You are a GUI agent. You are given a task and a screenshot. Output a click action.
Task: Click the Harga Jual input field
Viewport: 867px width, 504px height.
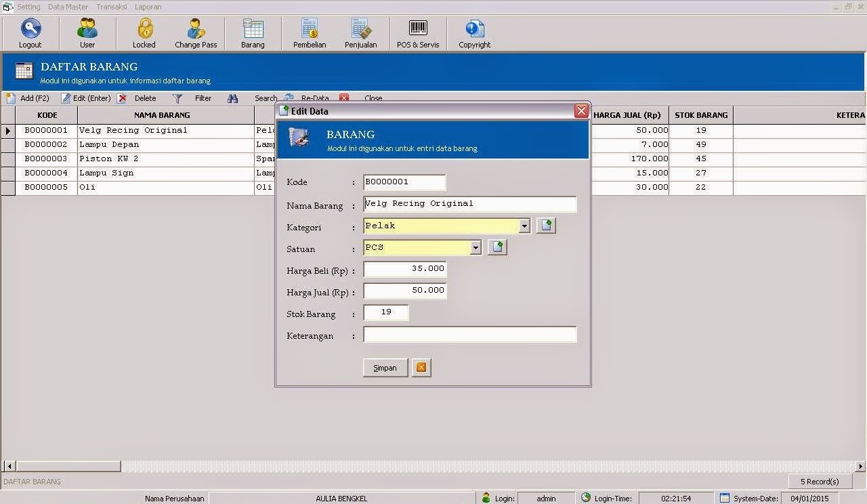[404, 291]
